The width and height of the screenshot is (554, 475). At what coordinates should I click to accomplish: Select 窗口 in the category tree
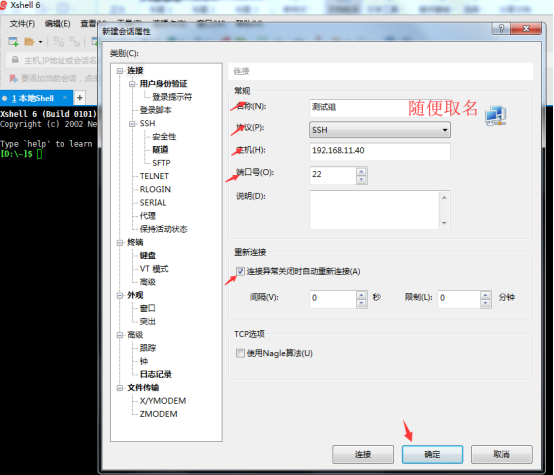[147, 308]
